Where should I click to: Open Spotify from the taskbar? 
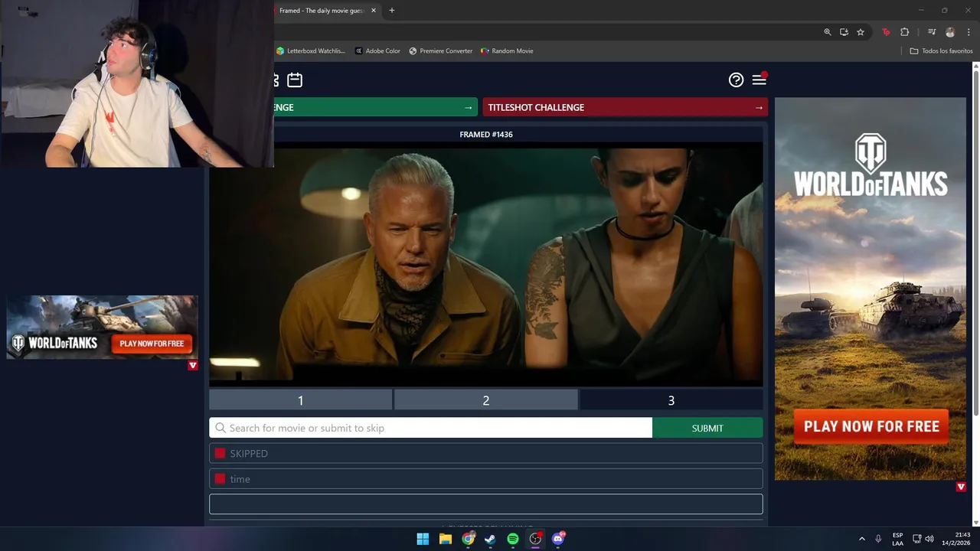pyautogui.click(x=513, y=539)
